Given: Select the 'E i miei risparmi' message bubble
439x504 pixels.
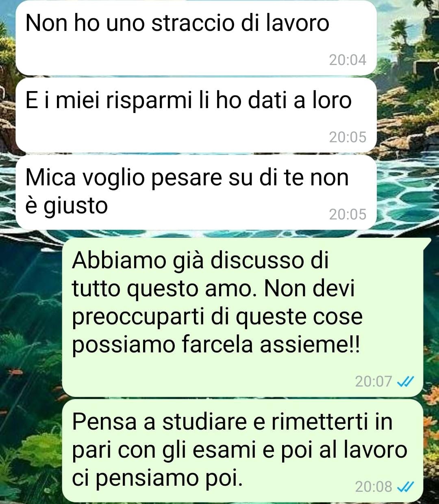Looking at the screenshot, I should [196, 115].
